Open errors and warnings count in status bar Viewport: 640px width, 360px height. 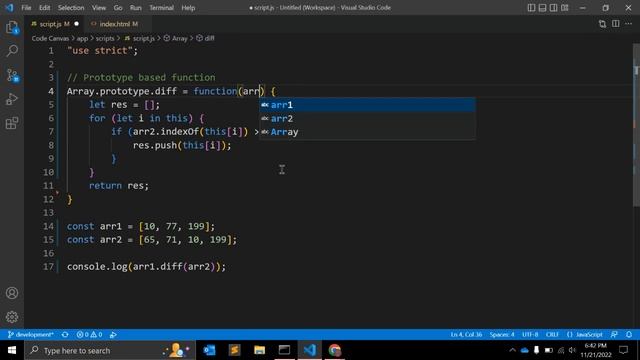(89, 335)
